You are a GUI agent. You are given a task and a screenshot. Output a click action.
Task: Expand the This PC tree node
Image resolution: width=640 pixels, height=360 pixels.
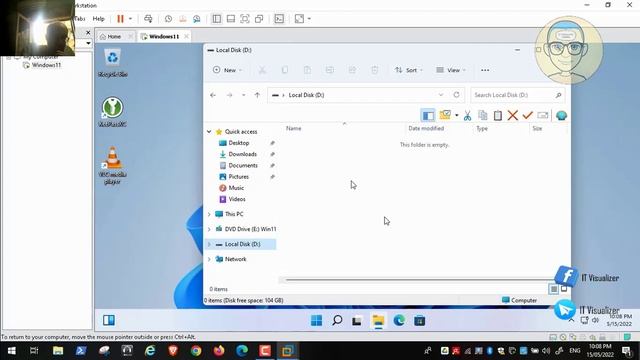click(209, 214)
